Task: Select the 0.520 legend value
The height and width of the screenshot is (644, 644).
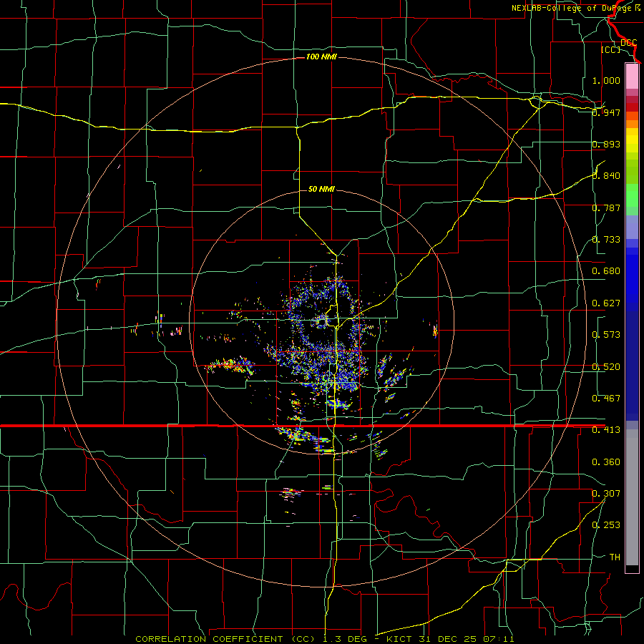Action: [x=606, y=367]
